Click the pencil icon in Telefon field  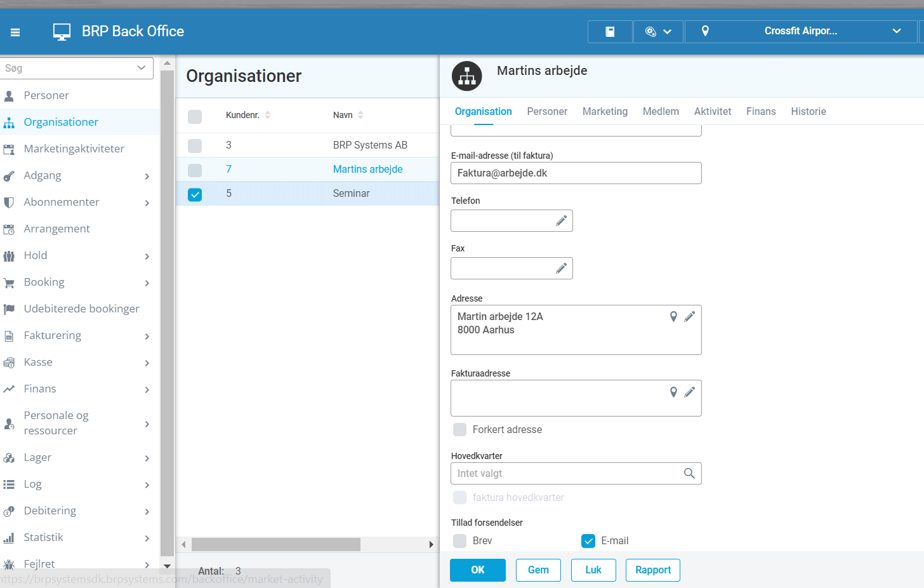tap(561, 220)
